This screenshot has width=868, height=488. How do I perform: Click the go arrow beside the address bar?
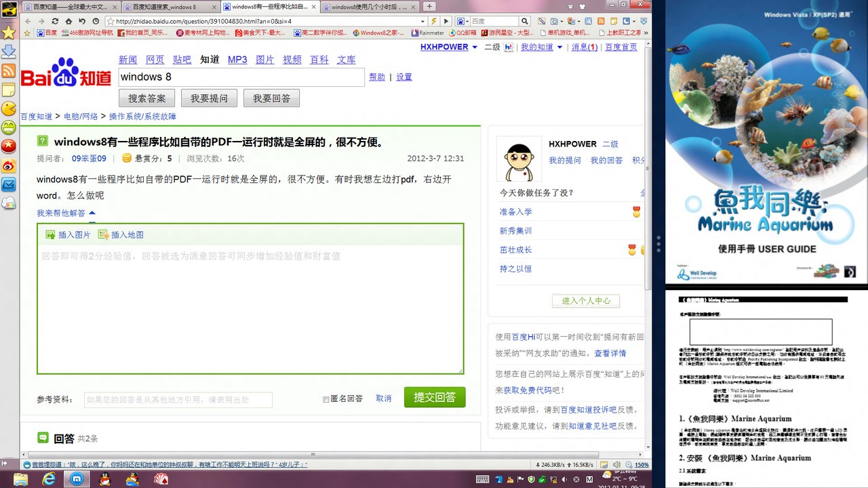coord(446,21)
